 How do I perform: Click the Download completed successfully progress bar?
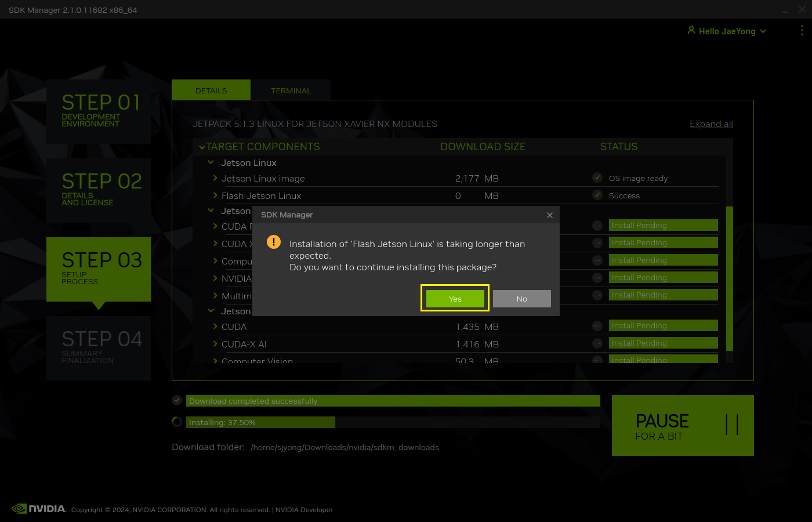(x=393, y=401)
